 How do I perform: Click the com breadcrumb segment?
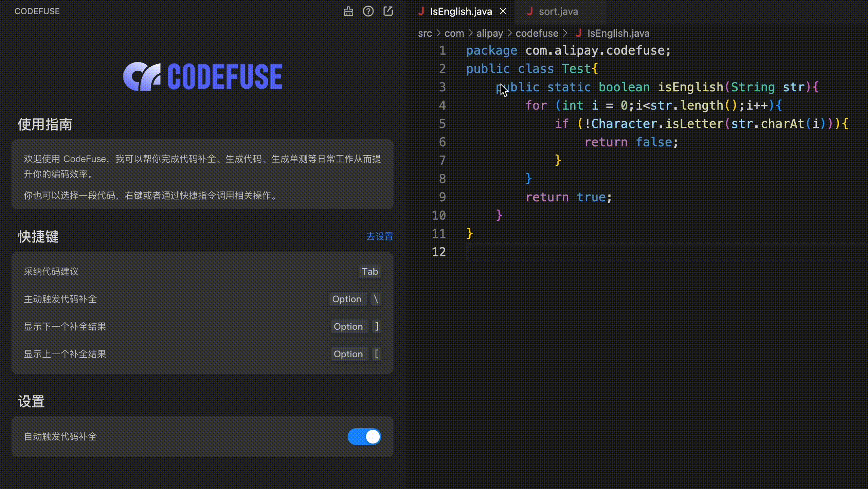[x=454, y=33]
